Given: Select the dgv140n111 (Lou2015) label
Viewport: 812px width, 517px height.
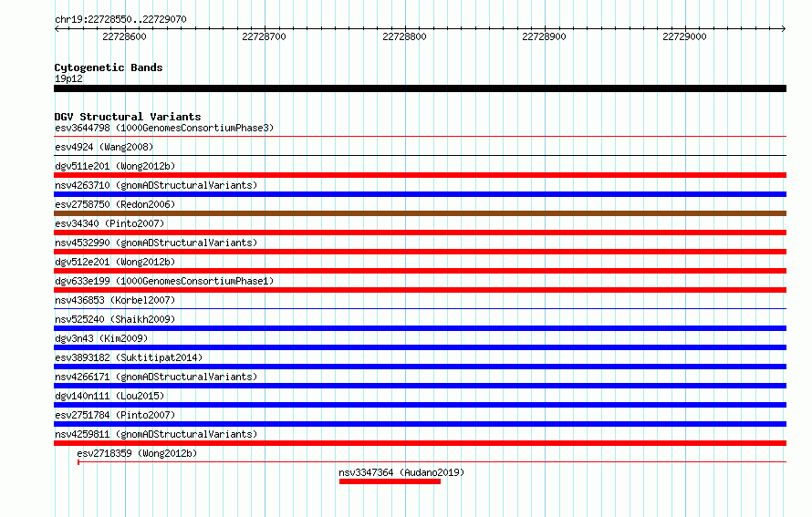Looking at the screenshot, I should pyautogui.click(x=109, y=396).
